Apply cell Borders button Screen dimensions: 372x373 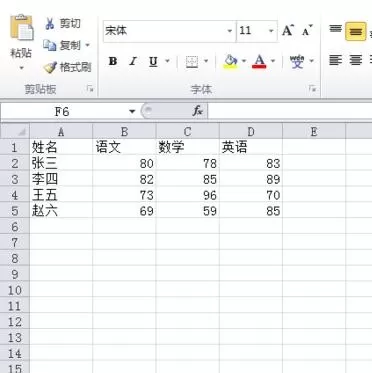click(x=192, y=62)
